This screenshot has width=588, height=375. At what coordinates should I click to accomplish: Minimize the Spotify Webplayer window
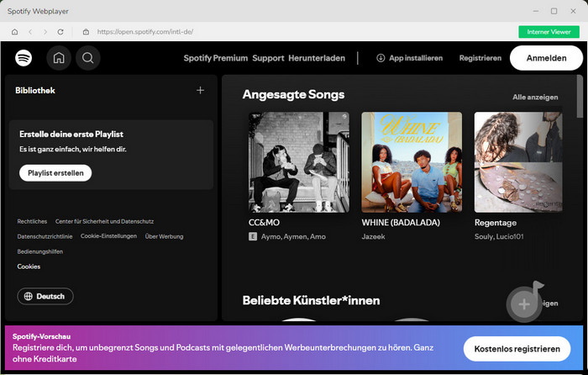(536, 11)
